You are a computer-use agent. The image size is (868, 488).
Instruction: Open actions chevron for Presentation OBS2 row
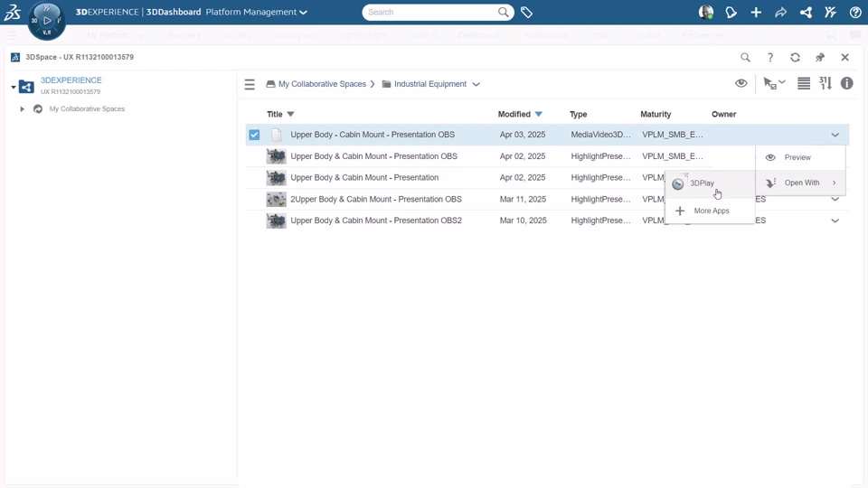point(835,221)
